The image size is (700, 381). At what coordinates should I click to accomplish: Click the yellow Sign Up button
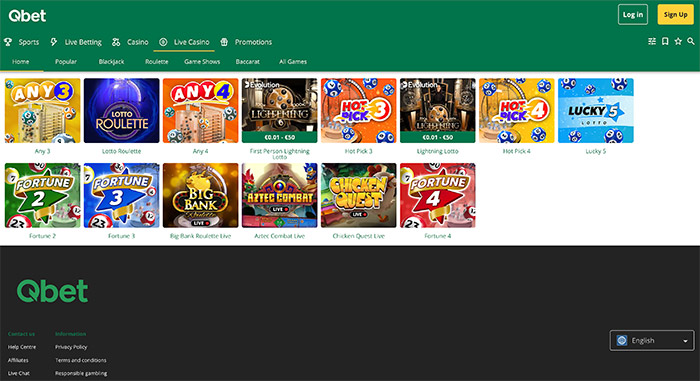pos(675,15)
